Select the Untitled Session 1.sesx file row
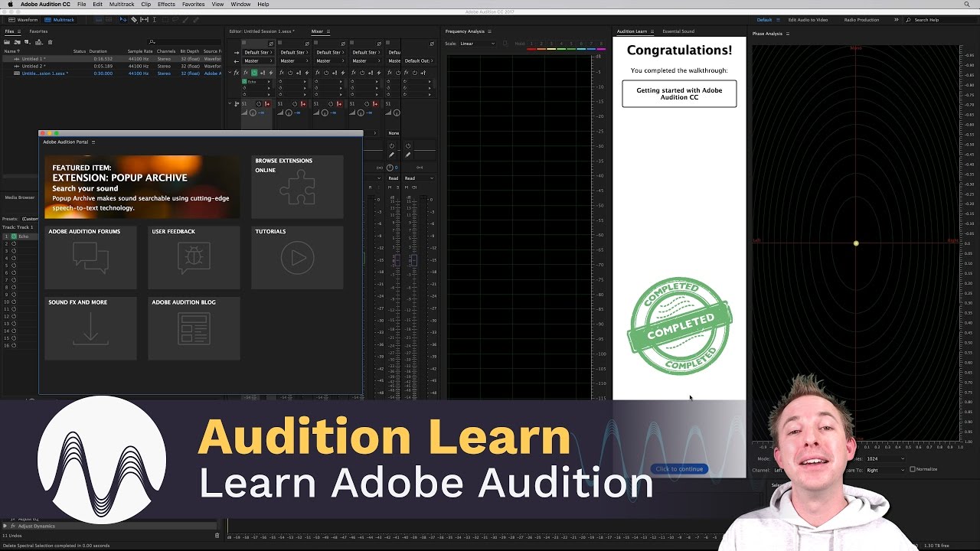Image resolution: width=980 pixels, height=551 pixels. click(111, 73)
